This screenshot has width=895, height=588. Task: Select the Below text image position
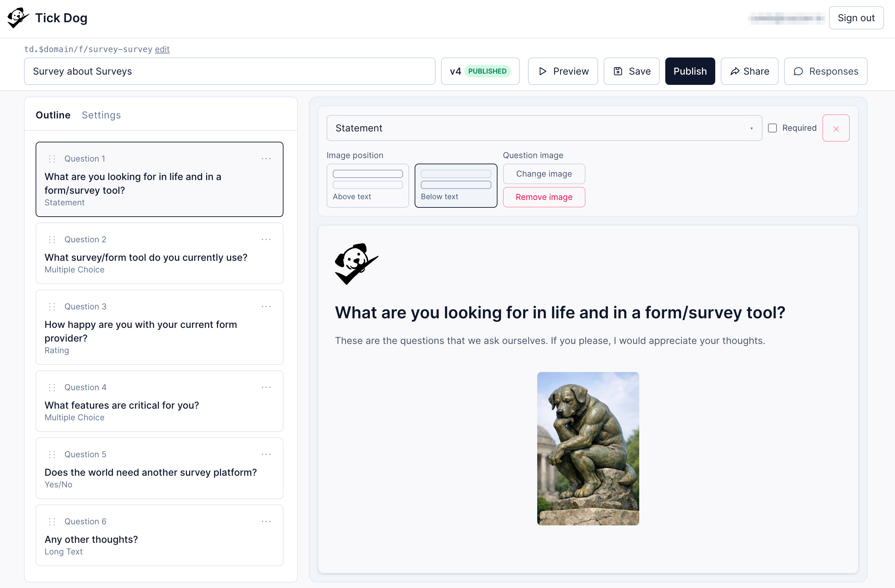click(456, 186)
